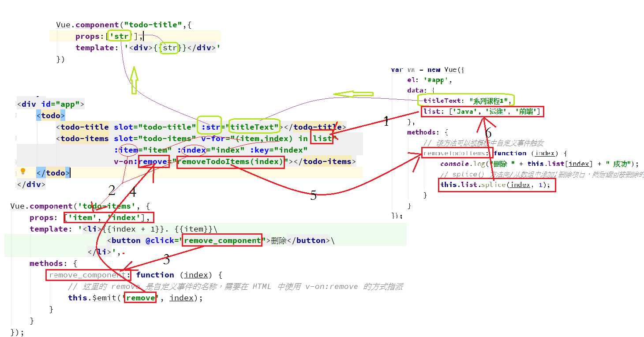The image size is (644, 337).
Task: Click the el: '#app' line
Action: (430, 80)
